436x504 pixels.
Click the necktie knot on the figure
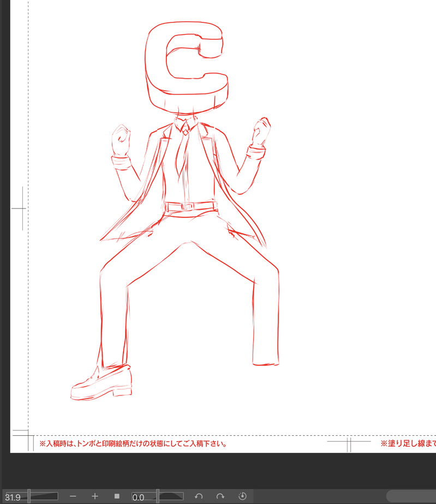[186, 132]
